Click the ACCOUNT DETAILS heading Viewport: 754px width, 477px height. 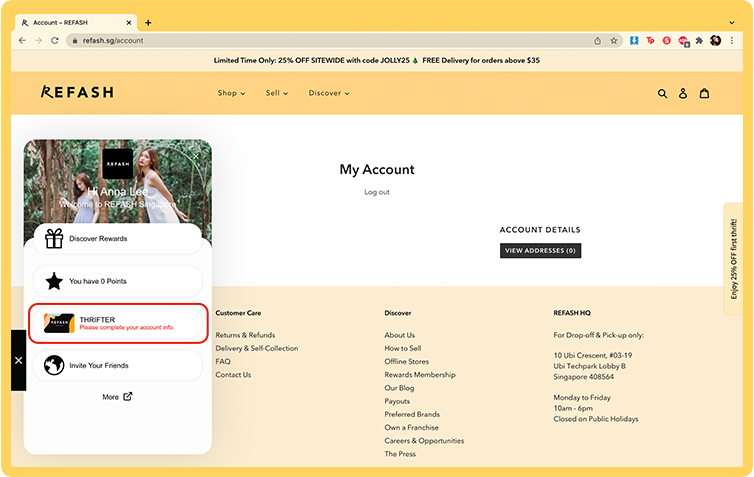[540, 230]
